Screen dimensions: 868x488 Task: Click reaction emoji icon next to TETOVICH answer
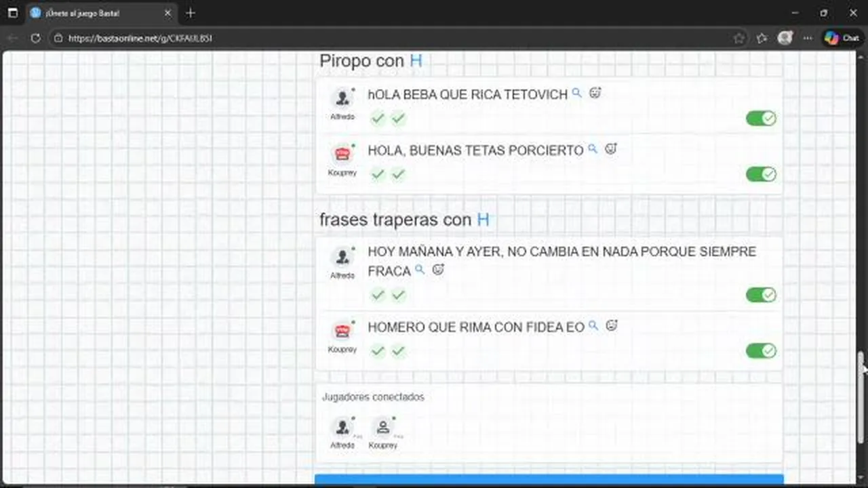(x=595, y=93)
